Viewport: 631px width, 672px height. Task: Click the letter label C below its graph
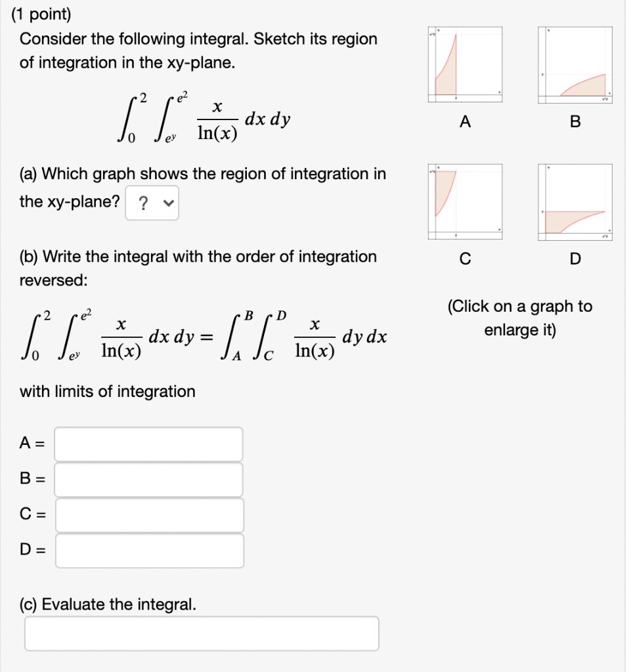[464, 259]
